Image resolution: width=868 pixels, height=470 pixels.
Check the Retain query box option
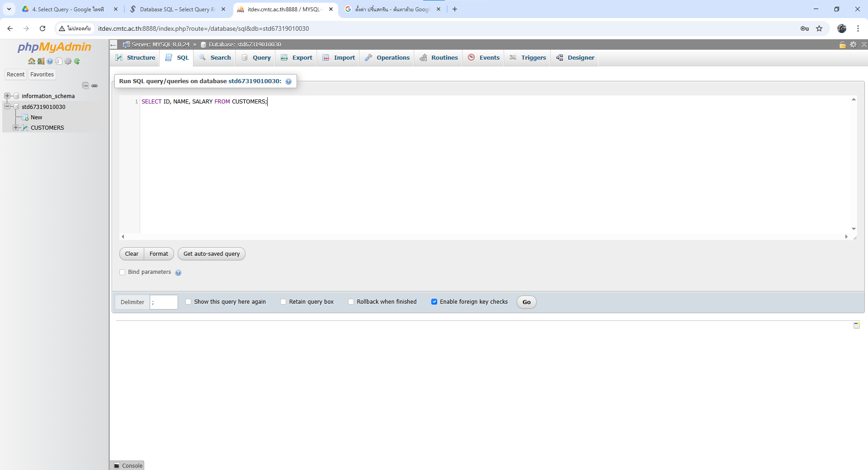pyautogui.click(x=283, y=302)
